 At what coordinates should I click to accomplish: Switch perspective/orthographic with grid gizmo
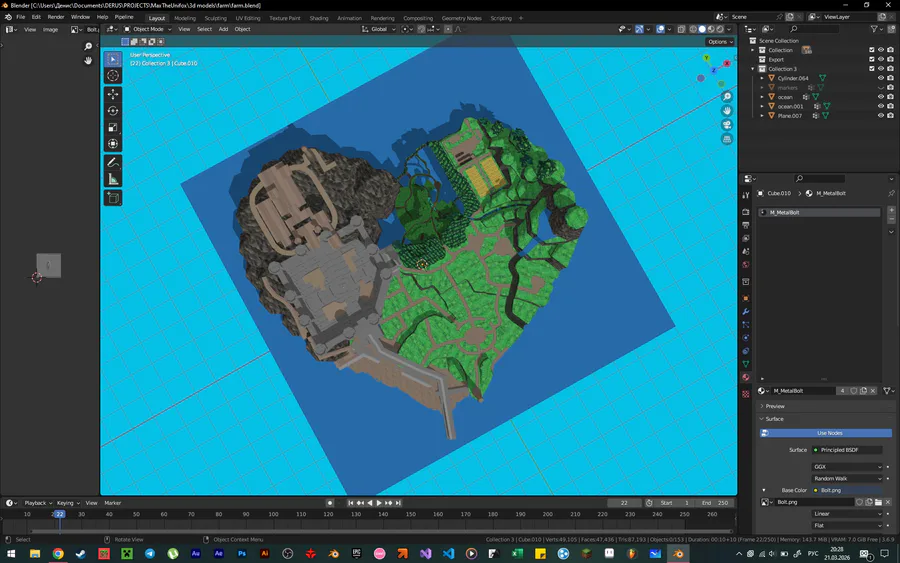[x=727, y=139]
